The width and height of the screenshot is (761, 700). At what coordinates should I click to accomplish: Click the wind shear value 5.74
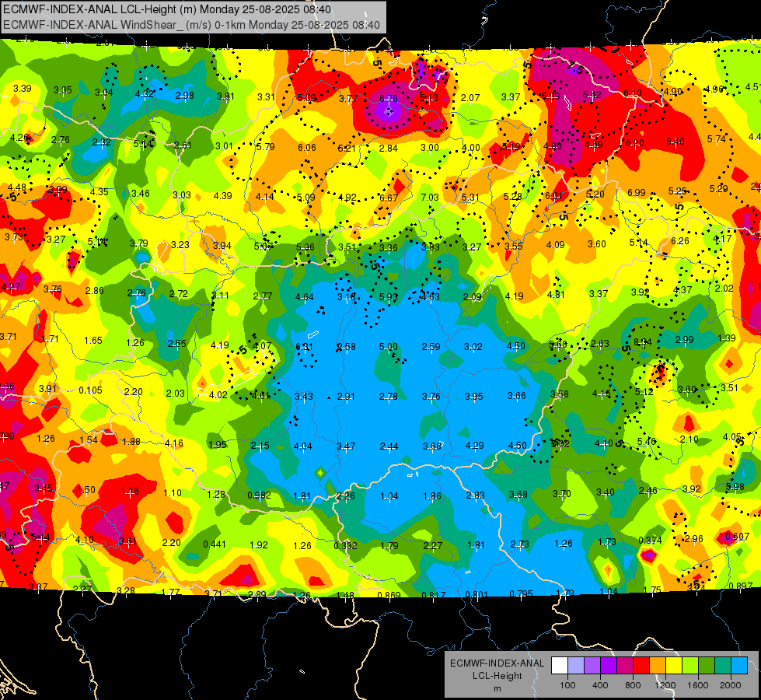[x=717, y=139]
